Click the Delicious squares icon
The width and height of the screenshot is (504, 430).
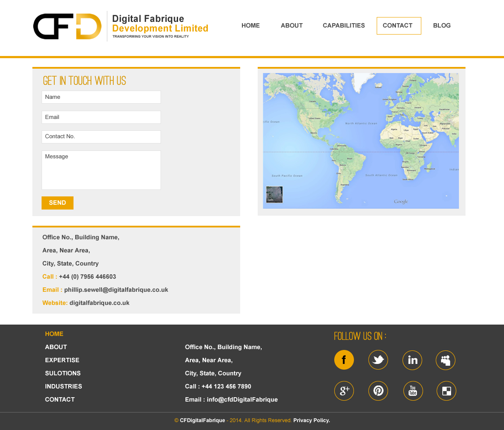tap(446, 391)
